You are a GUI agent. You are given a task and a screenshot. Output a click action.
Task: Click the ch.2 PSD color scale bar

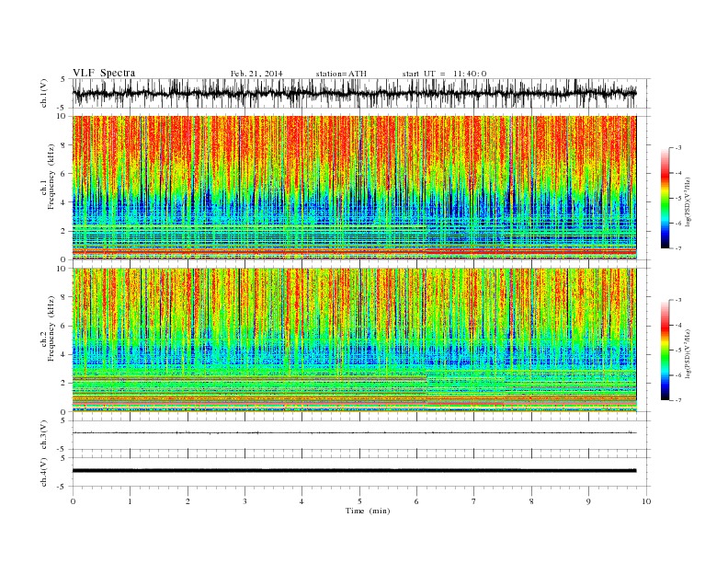click(665, 350)
